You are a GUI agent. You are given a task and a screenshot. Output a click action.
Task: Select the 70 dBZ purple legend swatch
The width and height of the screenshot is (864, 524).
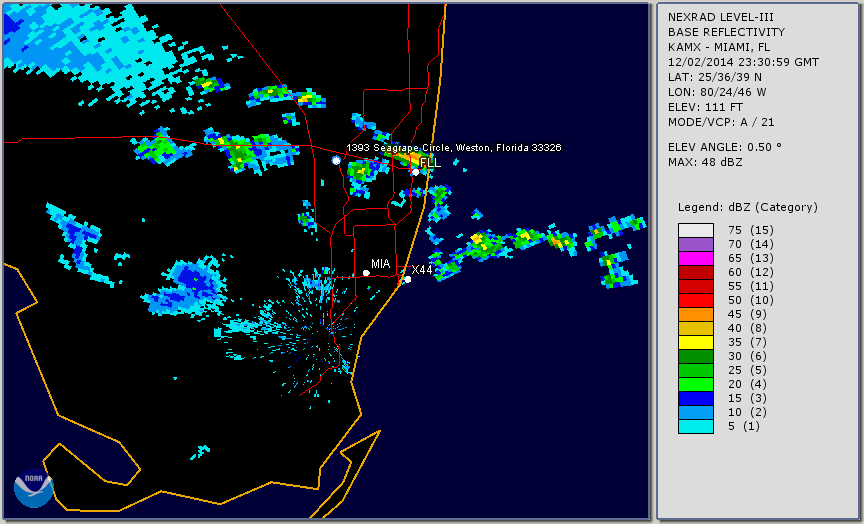(x=696, y=244)
